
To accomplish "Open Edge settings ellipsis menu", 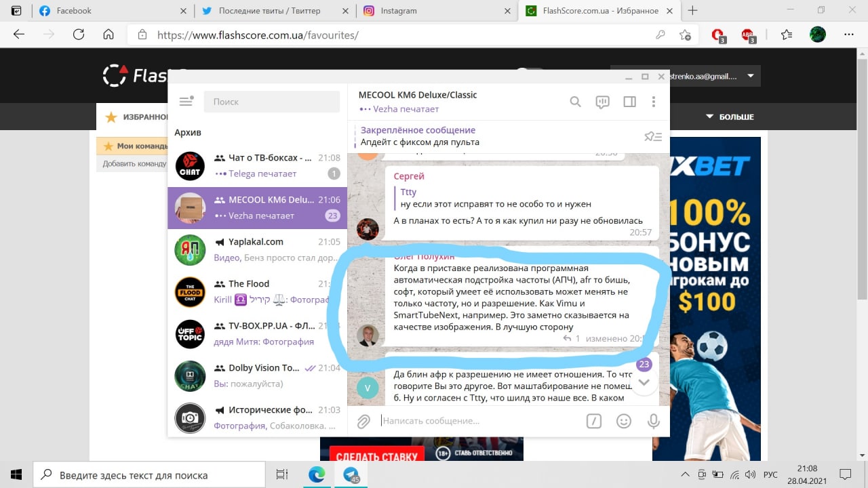I will coord(848,35).
